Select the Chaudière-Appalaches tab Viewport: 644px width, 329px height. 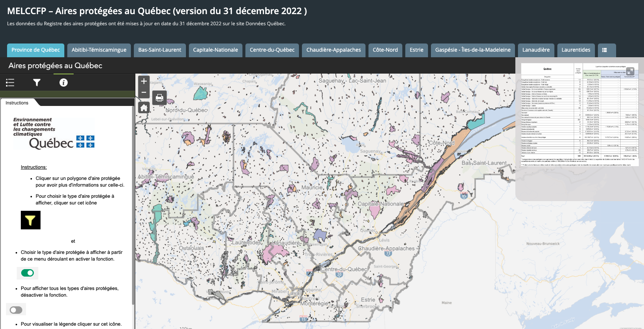tap(334, 50)
